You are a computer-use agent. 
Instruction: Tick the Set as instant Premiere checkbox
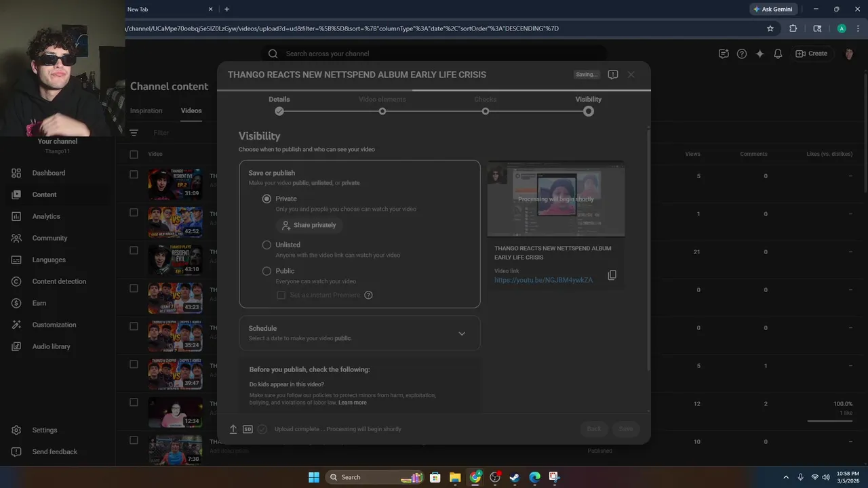pos(281,295)
